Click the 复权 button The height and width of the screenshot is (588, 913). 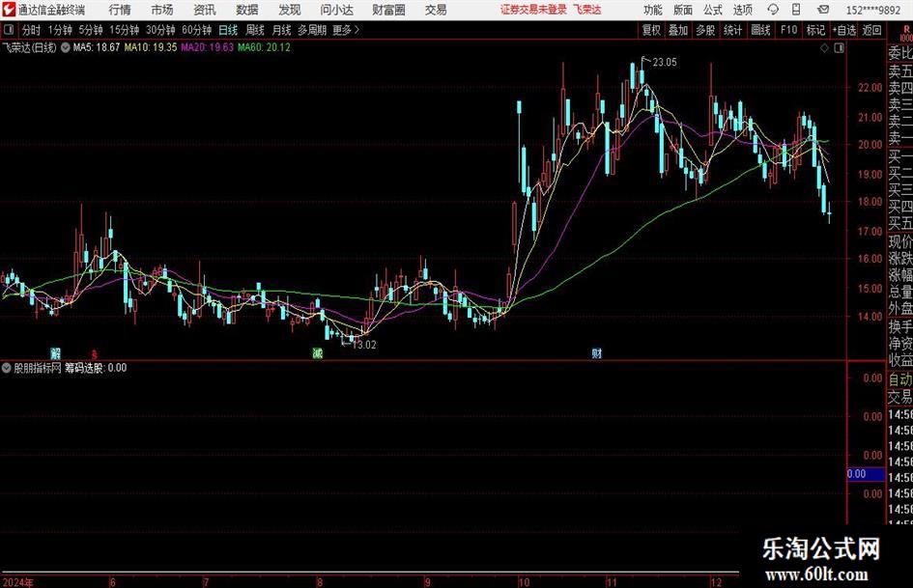651,30
